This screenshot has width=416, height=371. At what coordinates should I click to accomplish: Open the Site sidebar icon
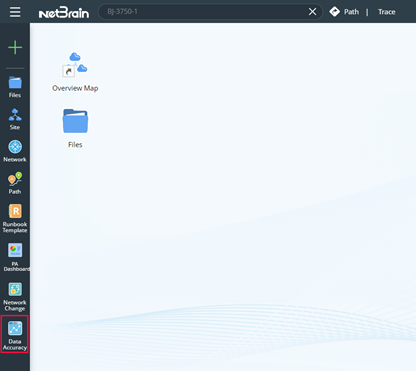(15, 119)
